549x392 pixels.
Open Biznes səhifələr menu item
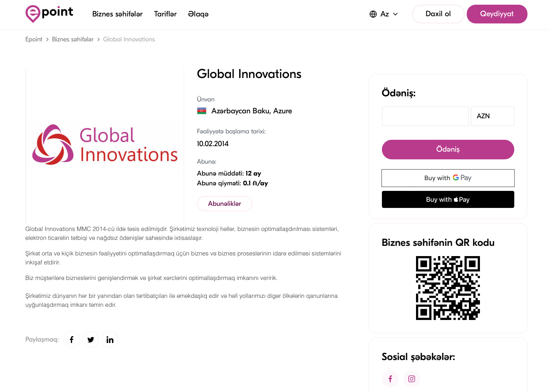point(117,14)
